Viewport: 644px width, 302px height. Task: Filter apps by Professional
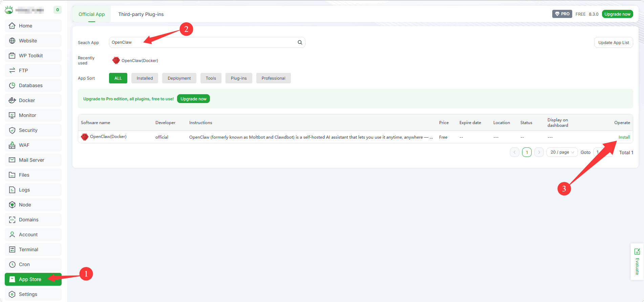[x=274, y=78]
